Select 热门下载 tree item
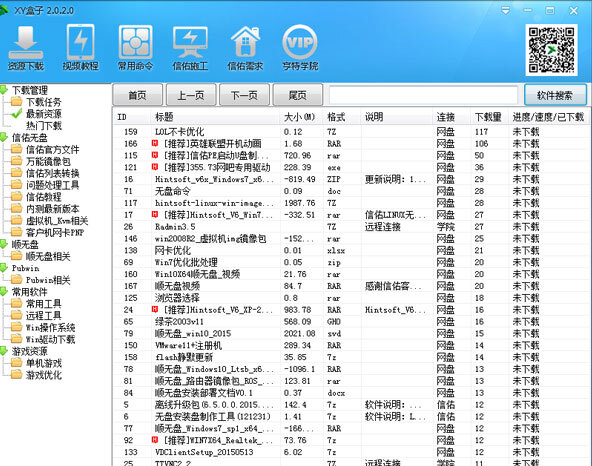The height and width of the screenshot is (466, 592). [x=43, y=126]
